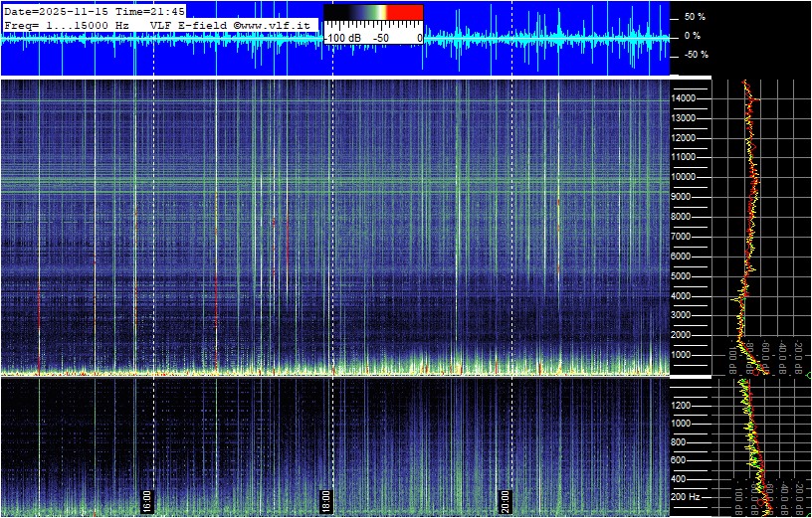Click the Freq= 1...15000 Hz label
812x518 pixels.
(x=67, y=24)
